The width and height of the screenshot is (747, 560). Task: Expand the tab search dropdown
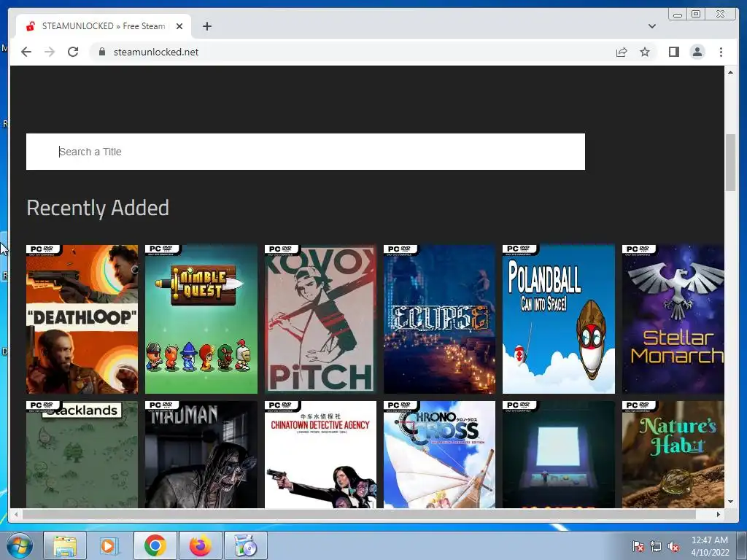[x=651, y=26]
